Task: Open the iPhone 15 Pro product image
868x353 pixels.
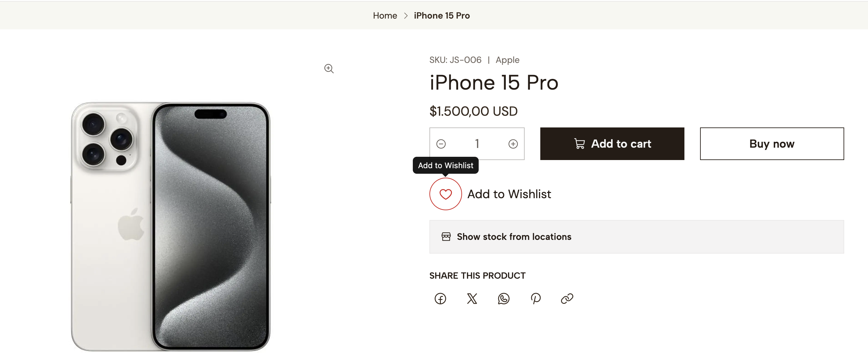Action: coord(171,226)
